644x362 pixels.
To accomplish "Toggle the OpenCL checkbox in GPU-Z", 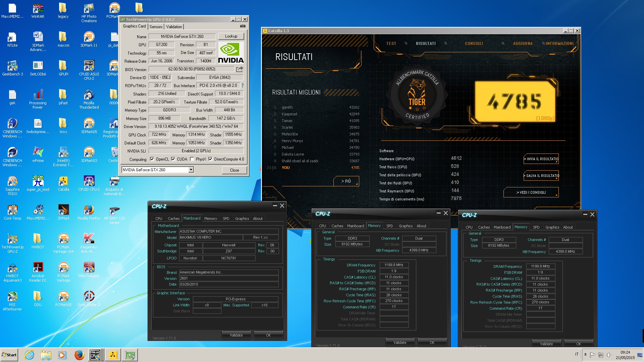I will [152, 159].
